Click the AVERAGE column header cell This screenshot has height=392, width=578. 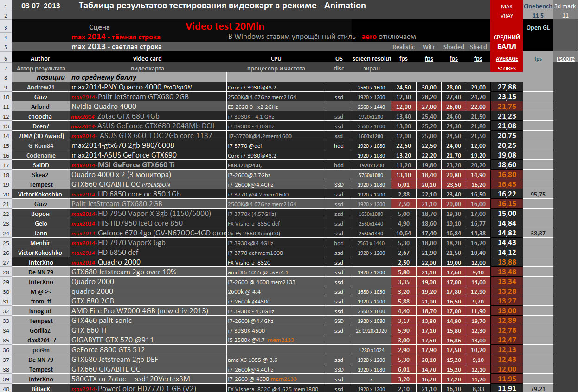507,59
